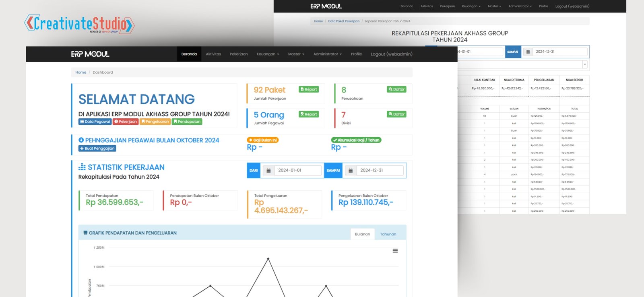Expand the Master dropdown in dashboard navbar
Screen dimensions: 644x297
[x=296, y=54]
